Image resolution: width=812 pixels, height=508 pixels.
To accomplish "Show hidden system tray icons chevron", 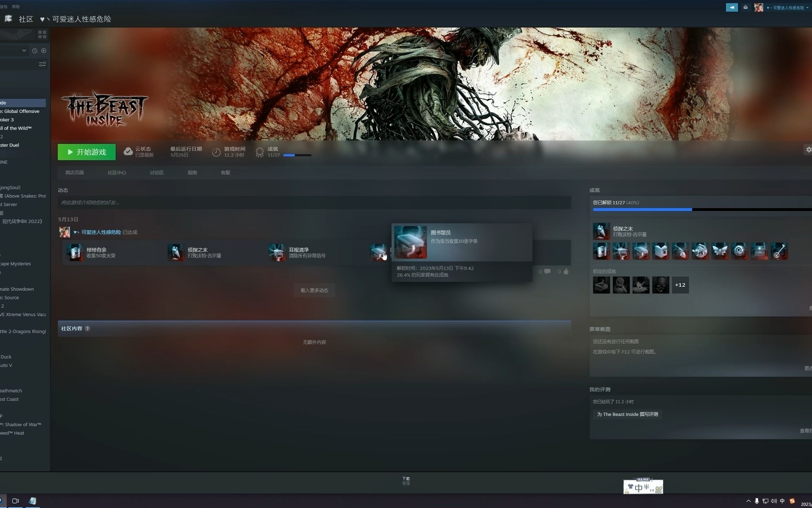I will [x=748, y=501].
